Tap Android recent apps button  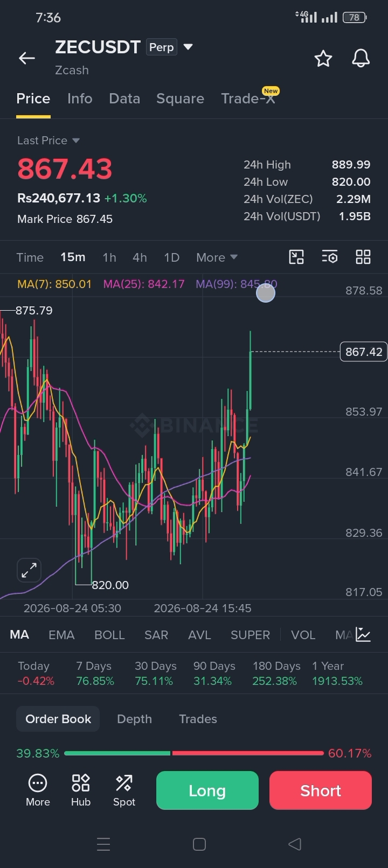tap(103, 844)
